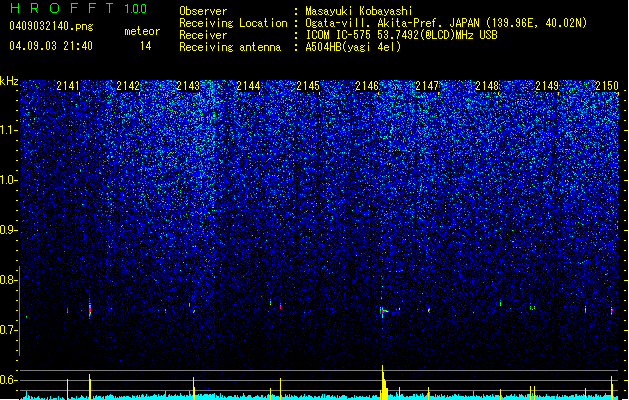Image resolution: width=629 pixels, height=400 pixels.
Task: Click the meteor count value 14
Action: tap(146, 46)
